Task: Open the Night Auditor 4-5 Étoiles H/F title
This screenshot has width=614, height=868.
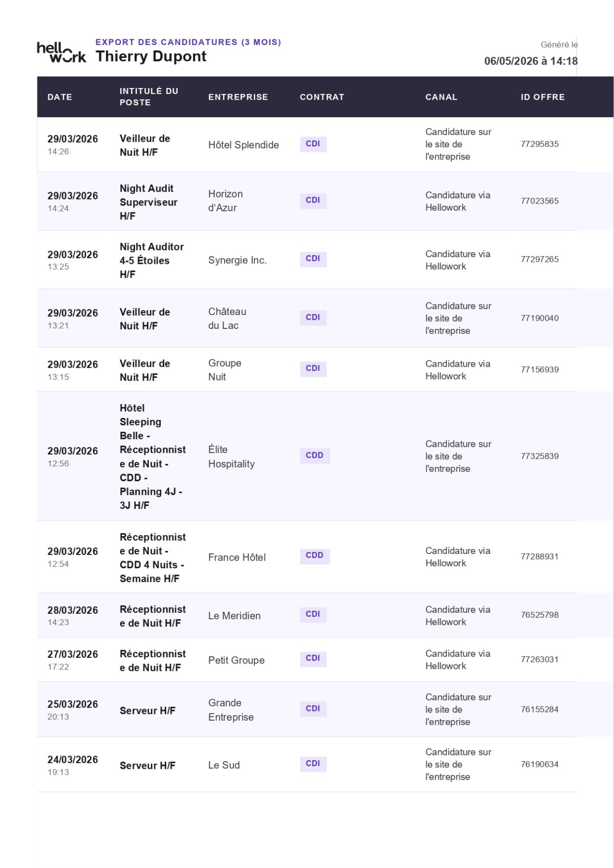Action: click(x=151, y=260)
